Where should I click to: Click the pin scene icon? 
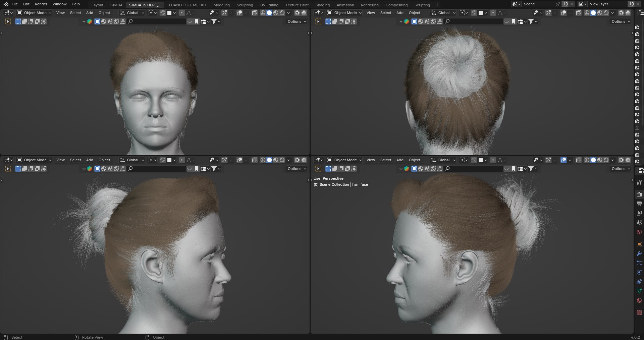pyautogui.click(x=557, y=4)
